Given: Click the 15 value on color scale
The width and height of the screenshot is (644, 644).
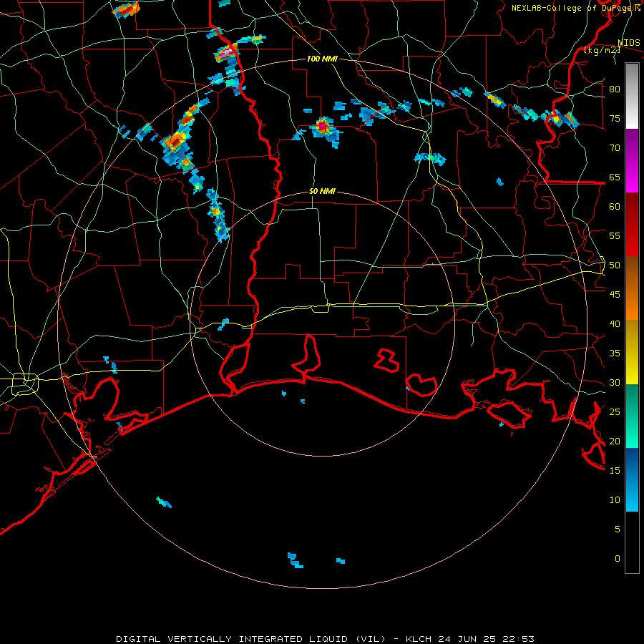Looking at the screenshot, I should [615, 471].
